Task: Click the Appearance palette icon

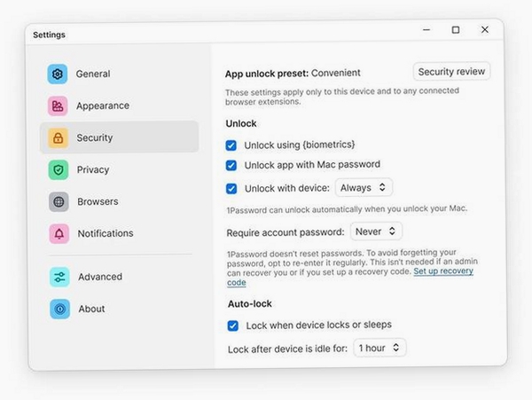Action: pyautogui.click(x=58, y=106)
